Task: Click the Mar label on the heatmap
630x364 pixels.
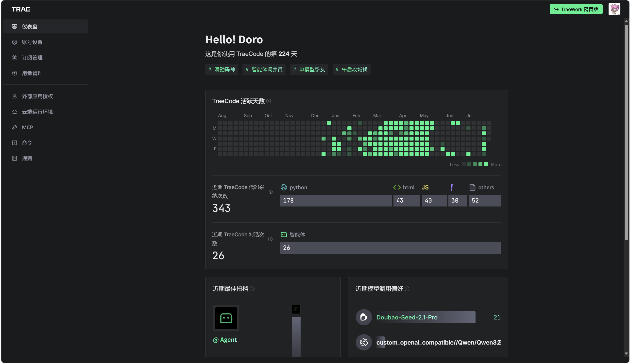Action: point(377,115)
